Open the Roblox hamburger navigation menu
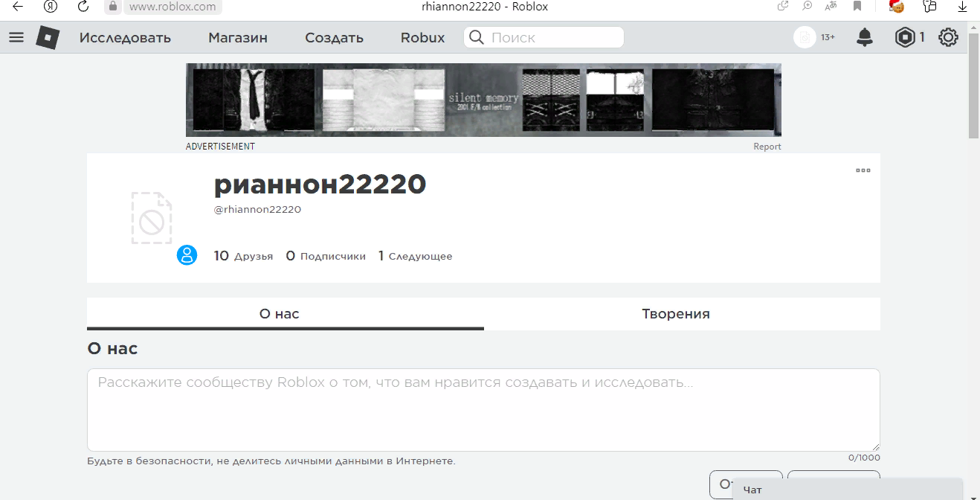 pos(16,37)
